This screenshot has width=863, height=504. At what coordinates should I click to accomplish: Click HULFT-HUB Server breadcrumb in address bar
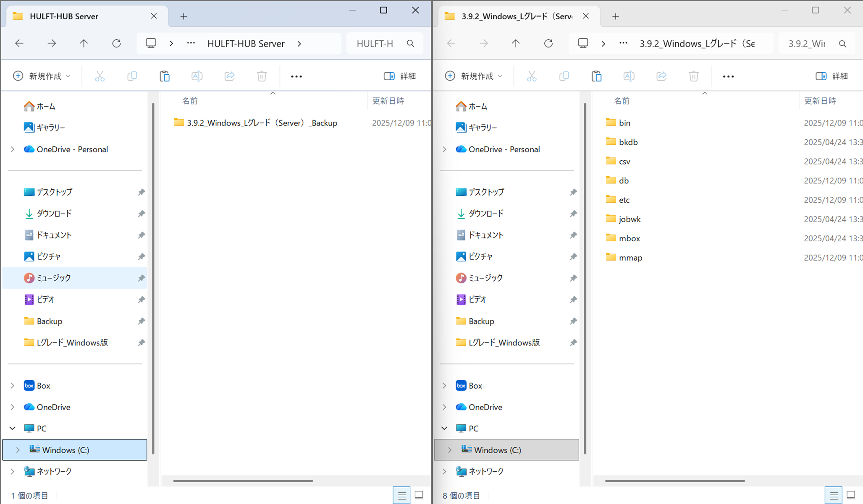[246, 44]
